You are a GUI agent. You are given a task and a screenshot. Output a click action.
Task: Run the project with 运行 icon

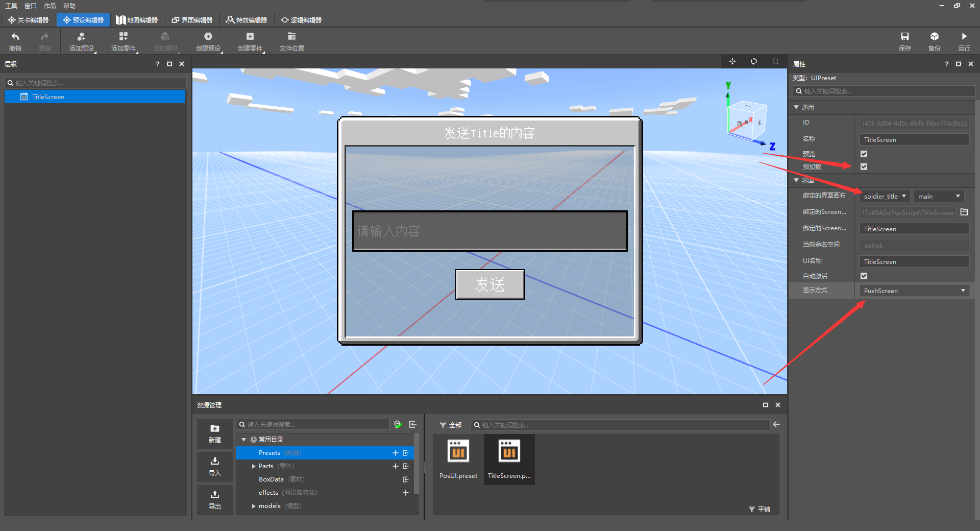click(964, 37)
